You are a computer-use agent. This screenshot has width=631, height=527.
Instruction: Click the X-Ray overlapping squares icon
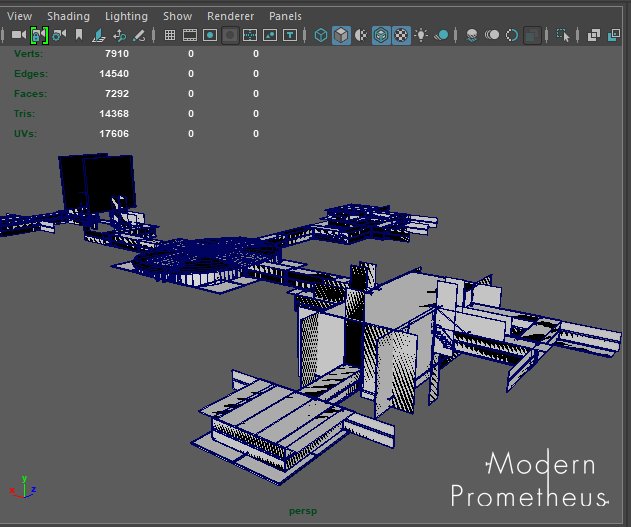pyautogui.click(x=594, y=35)
